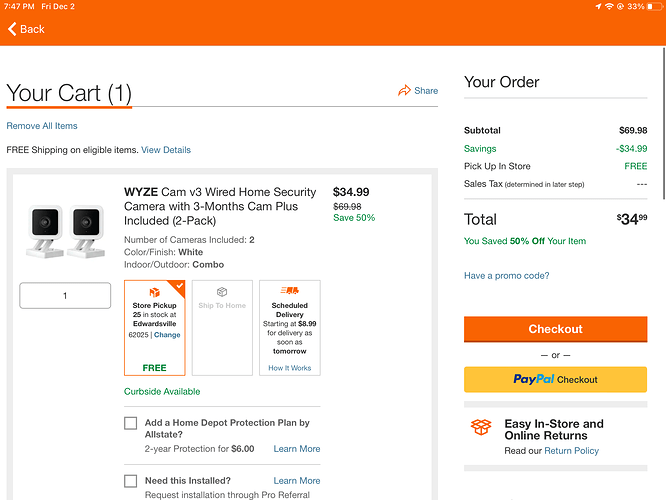Tap the quantity input field

[65, 296]
